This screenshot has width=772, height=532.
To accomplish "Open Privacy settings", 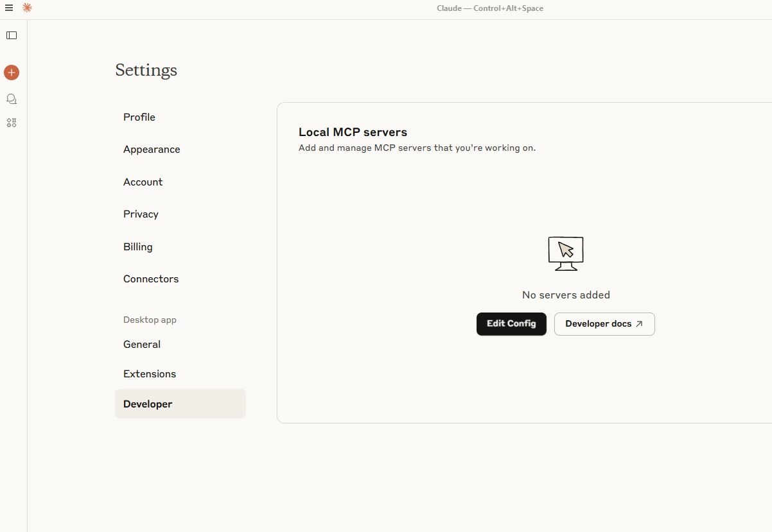I will (x=141, y=214).
